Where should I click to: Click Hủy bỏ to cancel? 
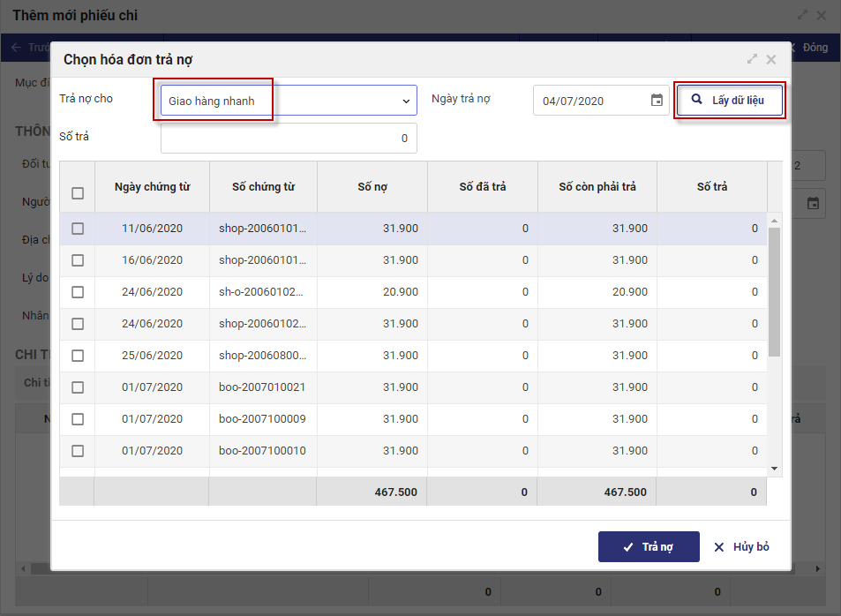741,547
